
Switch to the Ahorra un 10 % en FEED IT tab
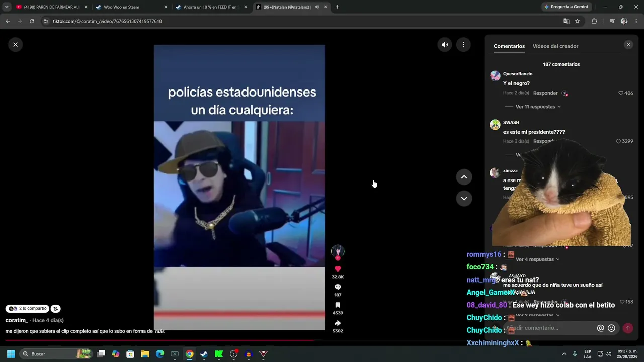click(x=210, y=7)
